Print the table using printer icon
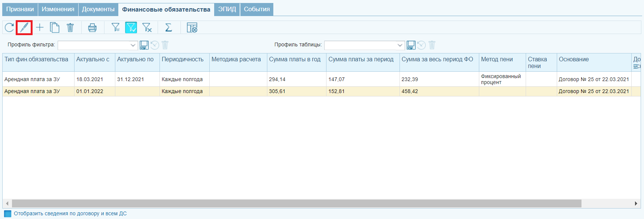Viewport: 644px width, 219px height. (x=92, y=27)
